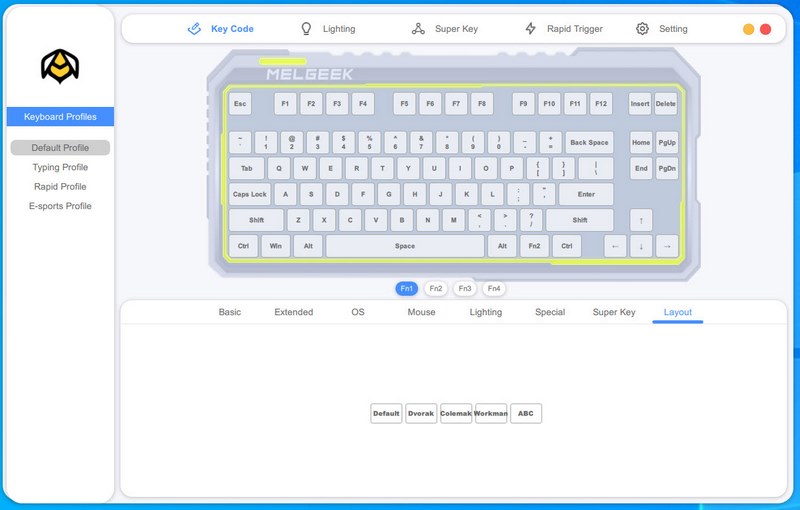The image size is (800, 510).
Task: Select the up arrow key
Action: (641, 220)
